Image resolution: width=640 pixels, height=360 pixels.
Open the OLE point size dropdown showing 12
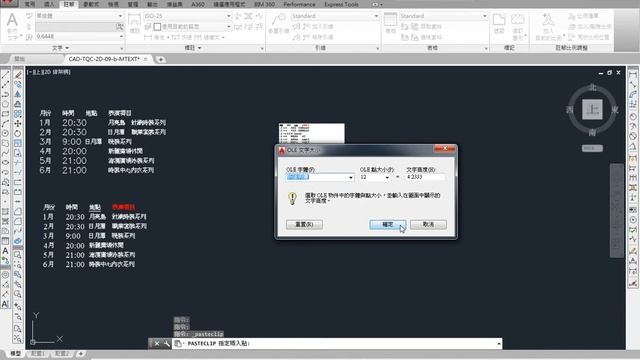tap(387, 177)
